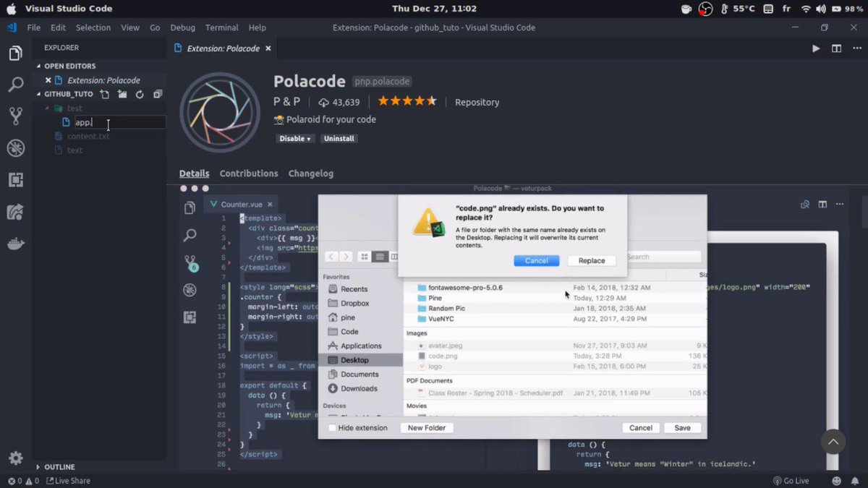
Task: Open the Docker panel
Action: [16, 244]
